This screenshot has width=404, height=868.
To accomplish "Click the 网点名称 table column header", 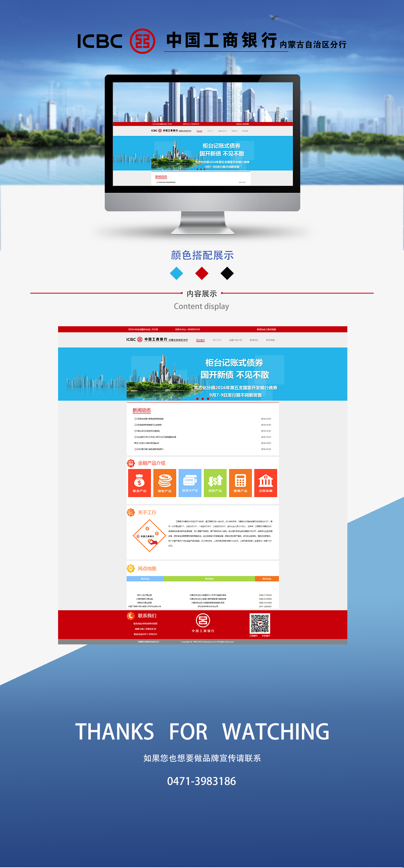I will click(145, 579).
